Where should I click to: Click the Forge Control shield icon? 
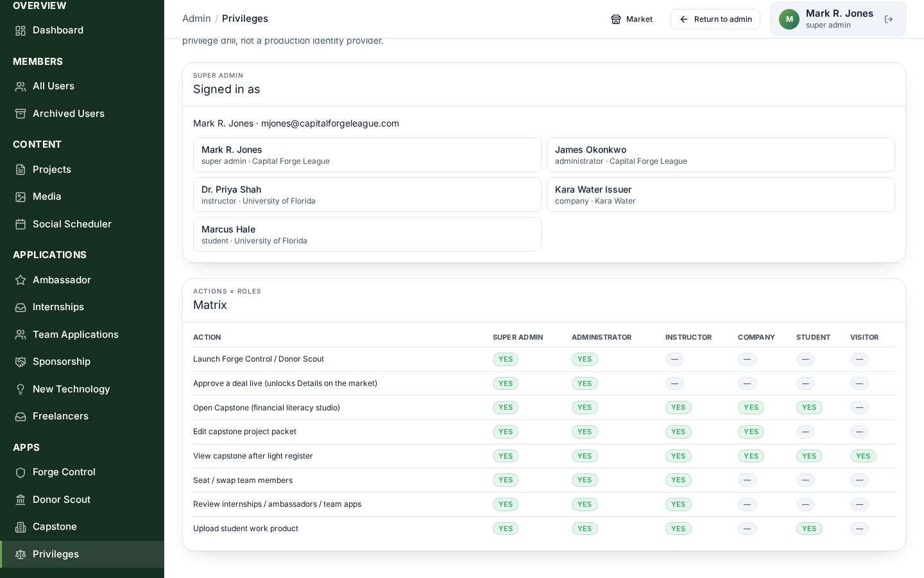pos(21,472)
